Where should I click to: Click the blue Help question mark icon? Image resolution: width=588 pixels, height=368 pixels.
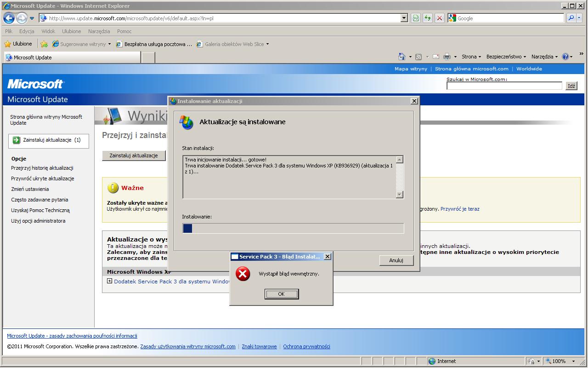click(x=565, y=57)
